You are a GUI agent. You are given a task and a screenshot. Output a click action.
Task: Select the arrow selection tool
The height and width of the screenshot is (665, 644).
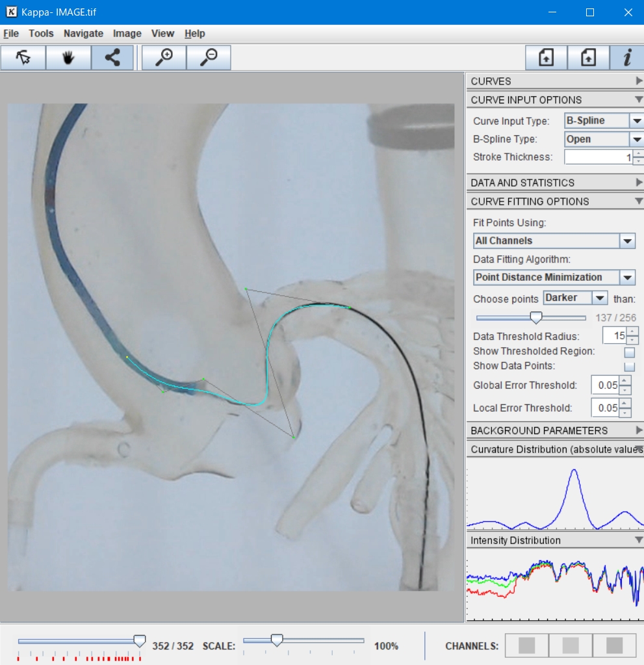pyautogui.click(x=23, y=58)
